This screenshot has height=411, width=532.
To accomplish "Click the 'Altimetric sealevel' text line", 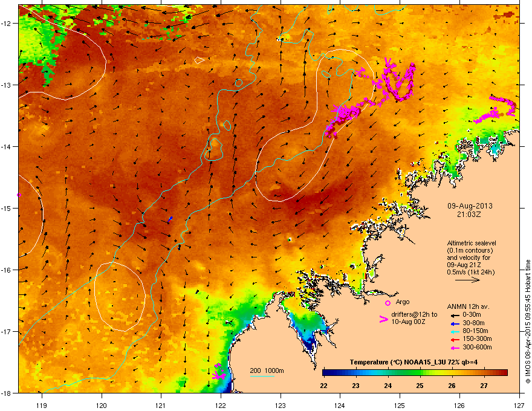I will point(472,243).
